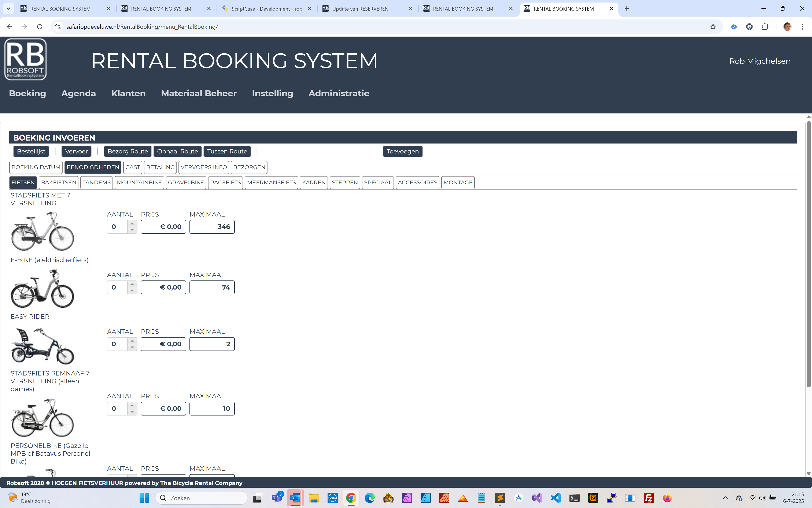Open Task View from the taskbar
This screenshot has width=812, height=508.
tap(257, 498)
